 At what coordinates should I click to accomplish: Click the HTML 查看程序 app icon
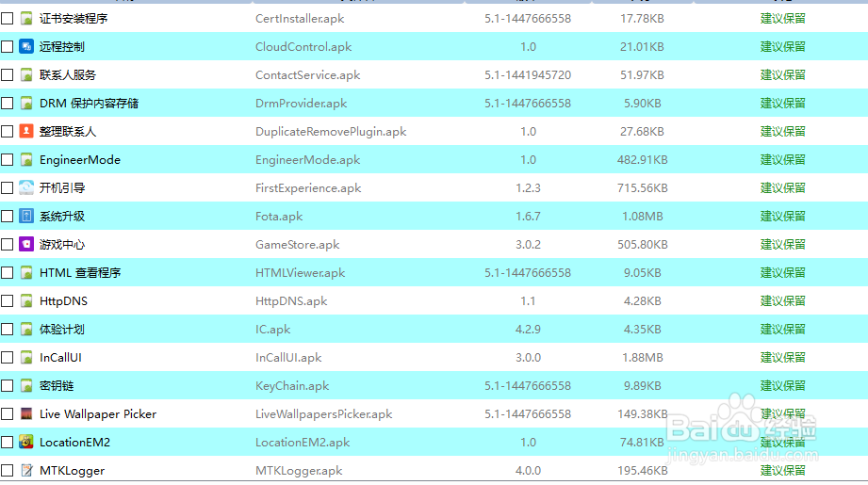click(26, 273)
